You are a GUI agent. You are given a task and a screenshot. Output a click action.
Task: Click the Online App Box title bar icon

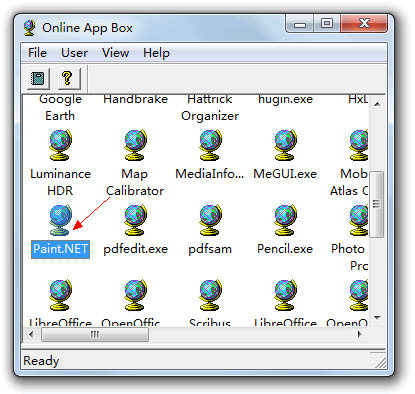tap(30, 28)
